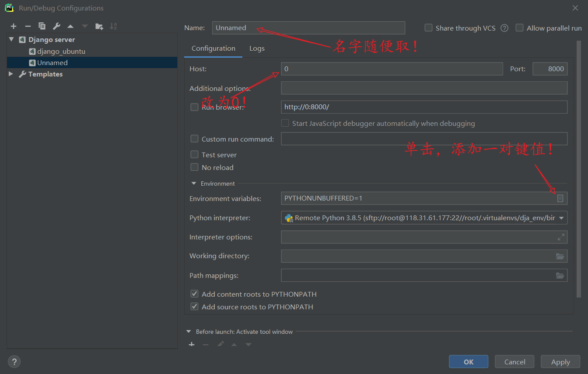This screenshot has width=588, height=374.
Task: Open edit templates wrench icon
Action: click(56, 26)
